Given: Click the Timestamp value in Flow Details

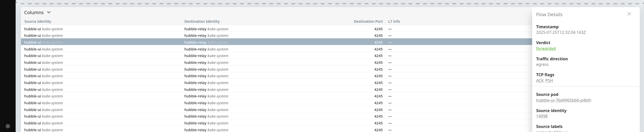Looking at the screenshot, I should [561, 32].
